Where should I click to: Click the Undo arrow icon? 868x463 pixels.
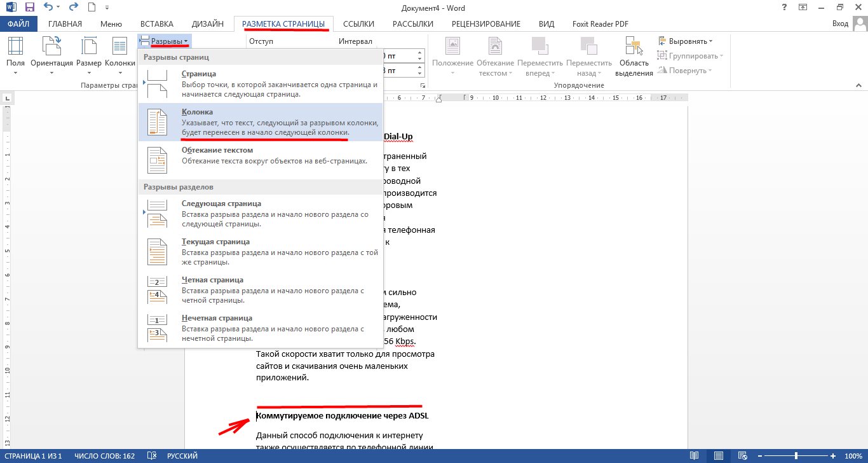(49, 8)
